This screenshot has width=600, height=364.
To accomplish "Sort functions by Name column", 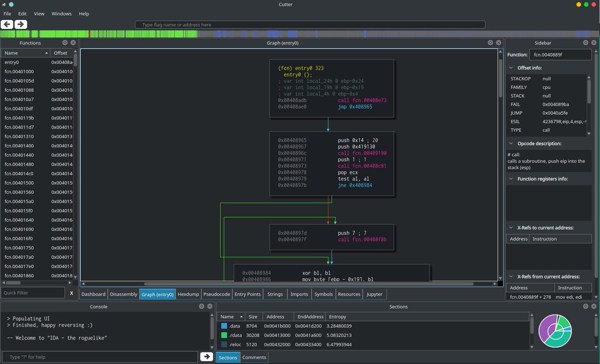I will pyautogui.click(x=25, y=52).
